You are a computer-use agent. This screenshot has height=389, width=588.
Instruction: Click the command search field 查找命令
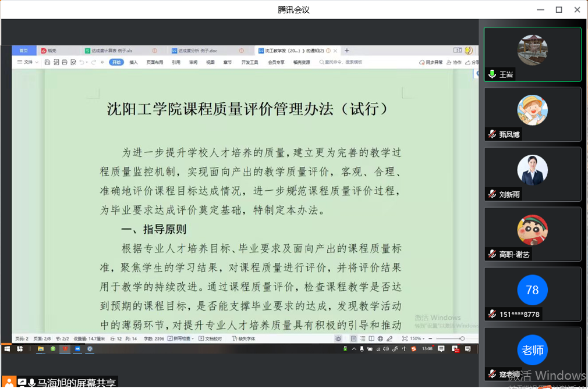pos(341,62)
